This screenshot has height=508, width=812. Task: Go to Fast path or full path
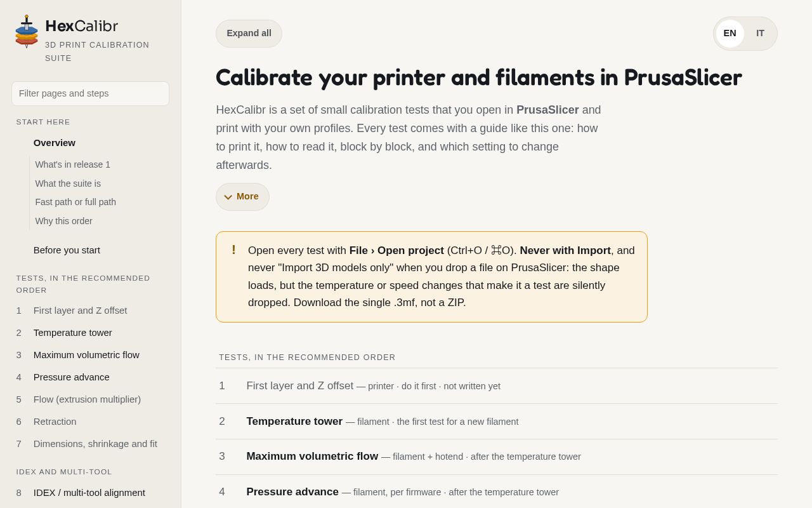pos(75,202)
